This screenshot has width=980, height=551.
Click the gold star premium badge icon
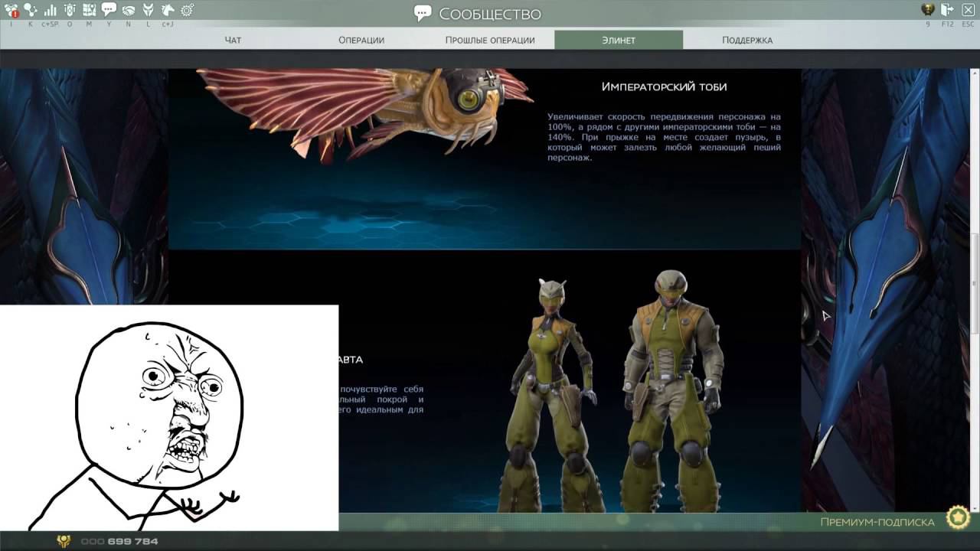coord(958,518)
